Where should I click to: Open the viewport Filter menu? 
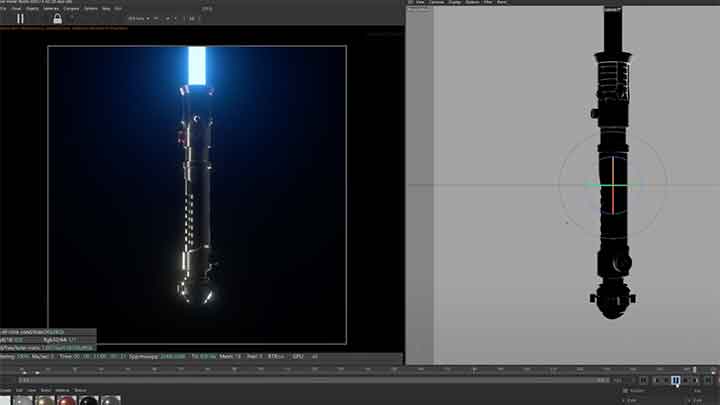tap(488, 2)
